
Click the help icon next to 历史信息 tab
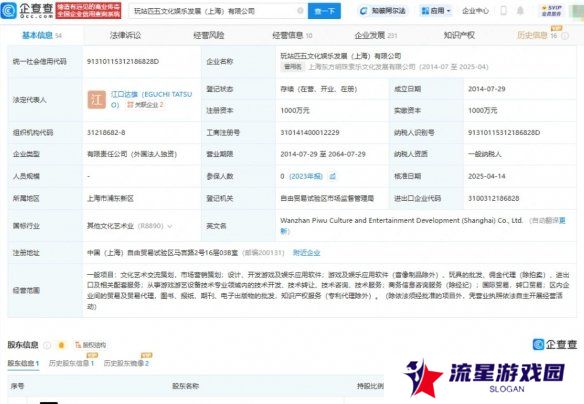coord(565,36)
